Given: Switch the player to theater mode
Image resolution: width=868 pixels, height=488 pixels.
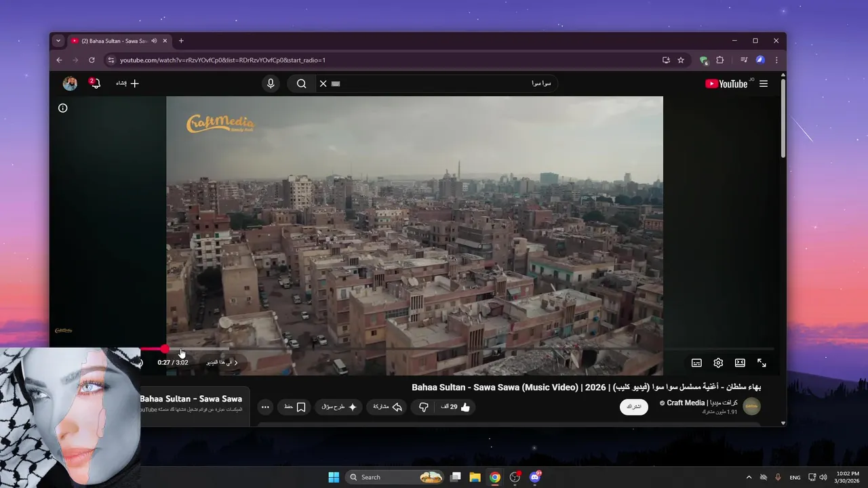Looking at the screenshot, I should 740,363.
